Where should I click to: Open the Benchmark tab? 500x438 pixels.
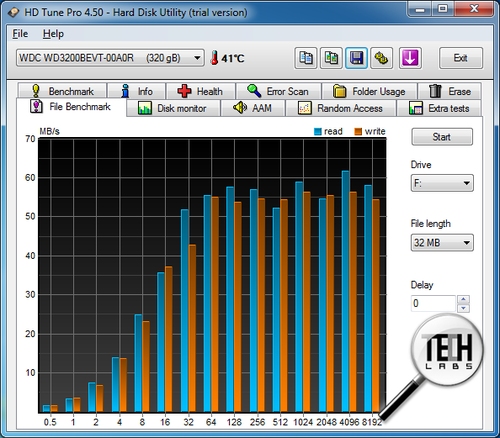63,91
